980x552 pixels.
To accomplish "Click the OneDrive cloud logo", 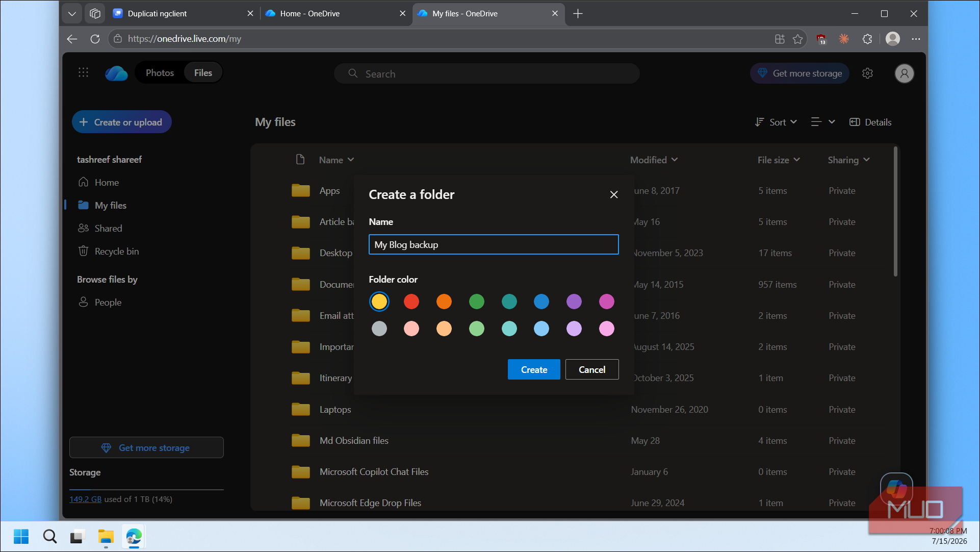I will pyautogui.click(x=116, y=73).
